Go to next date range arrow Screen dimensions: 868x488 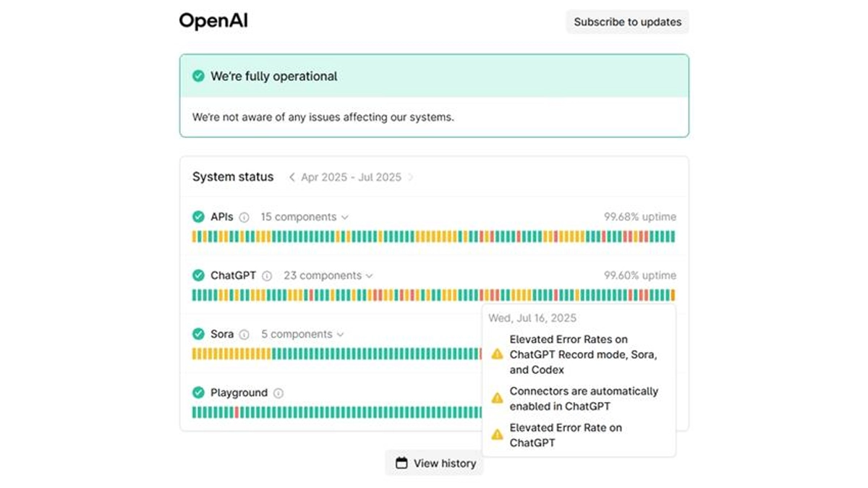click(411, 177)
